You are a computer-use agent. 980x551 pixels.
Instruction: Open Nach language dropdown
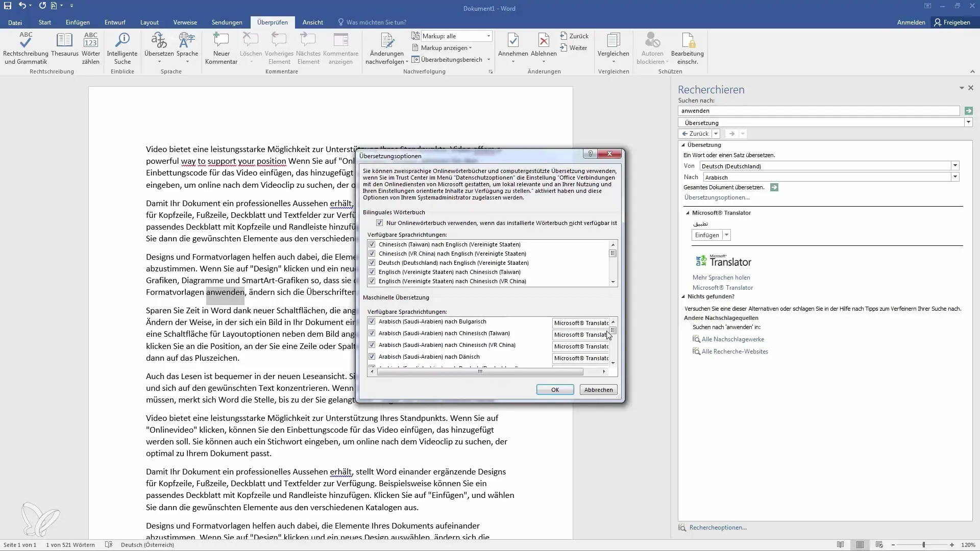click(x=955, y=177)
